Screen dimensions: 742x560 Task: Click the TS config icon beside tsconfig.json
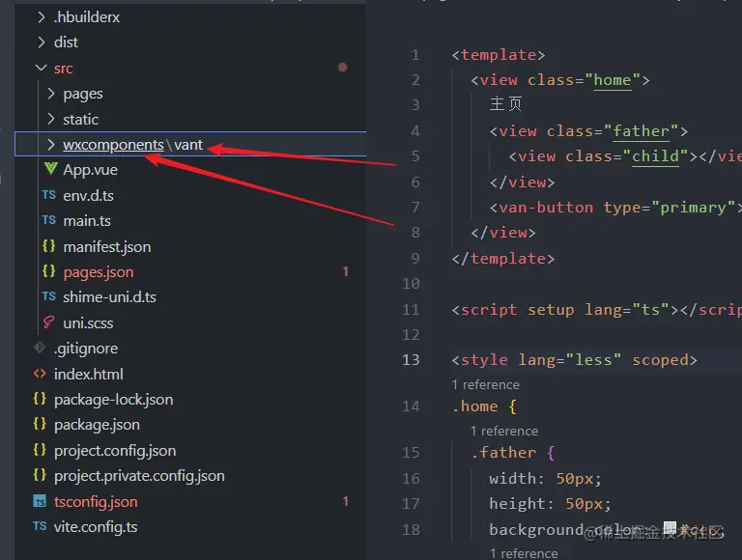coord(40,501)
